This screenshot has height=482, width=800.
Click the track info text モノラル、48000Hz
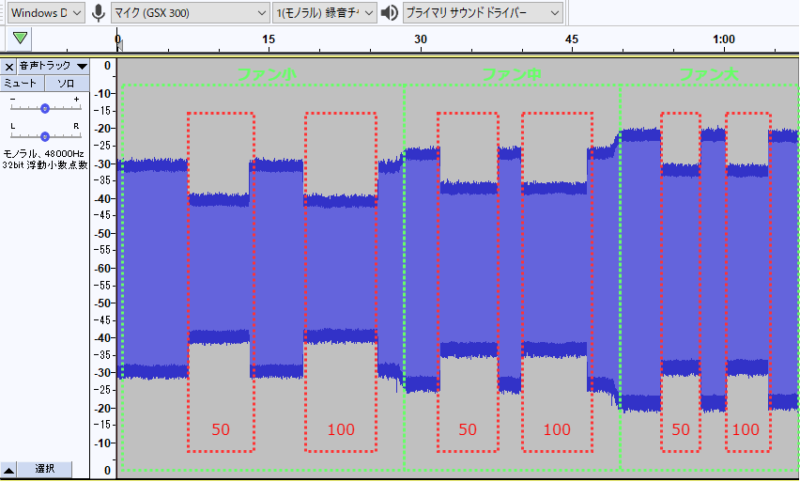click(x=43, y=154)
